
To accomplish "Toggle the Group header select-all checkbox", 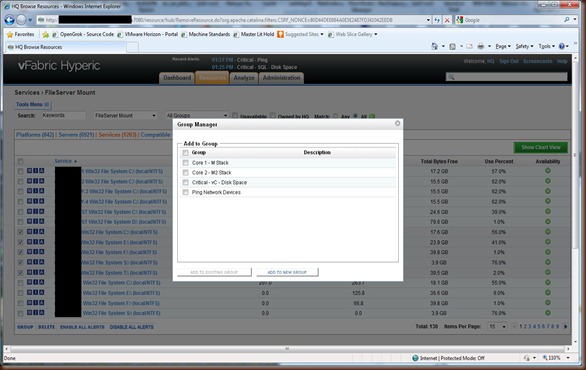I will click(x=185, y=152).
